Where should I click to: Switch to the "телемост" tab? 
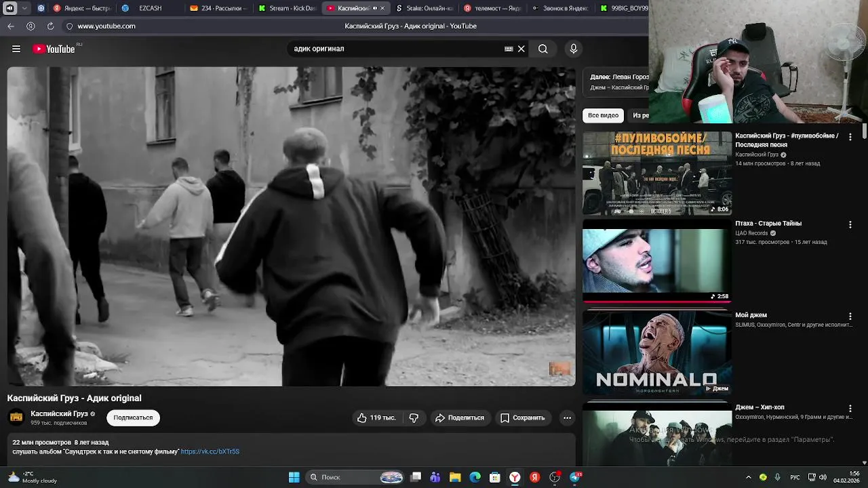(x=492, y=8)
